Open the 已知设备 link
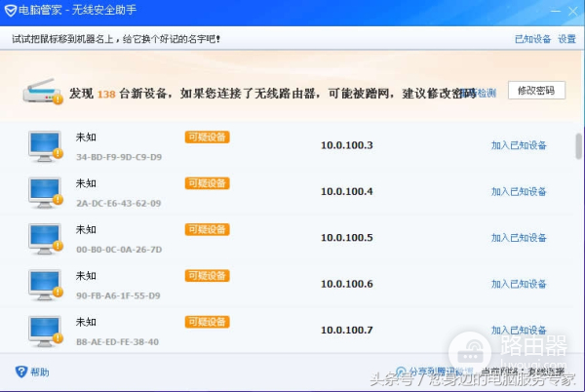The height and width of the screenshot is (392, 585). click(x=532, y=39)
